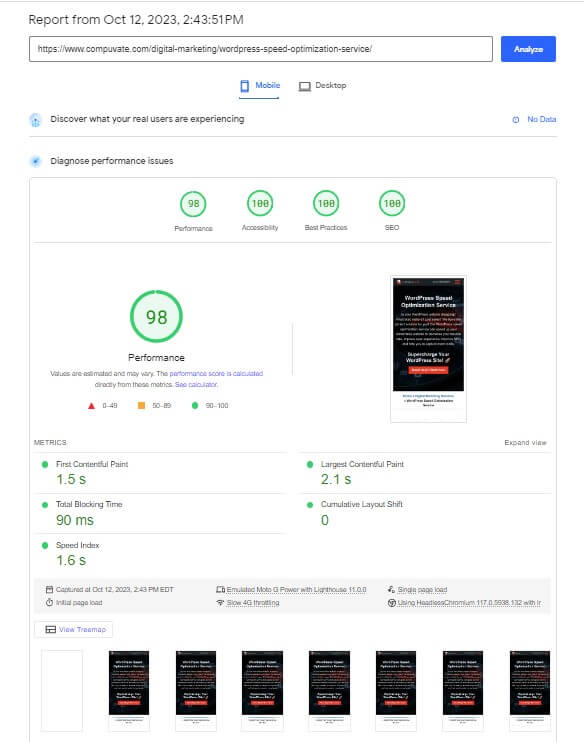Click the No Data info icon
584x742 pixels.
click(515, 120)
